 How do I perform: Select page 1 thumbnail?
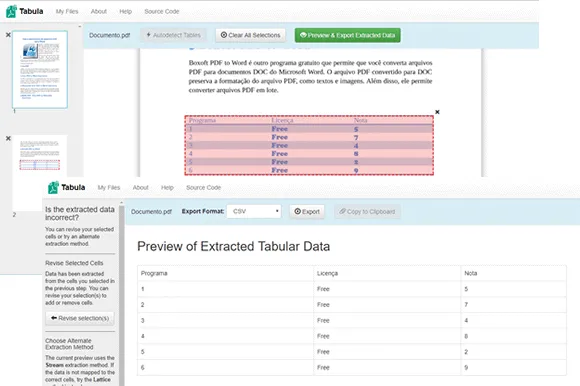(40, 70)
